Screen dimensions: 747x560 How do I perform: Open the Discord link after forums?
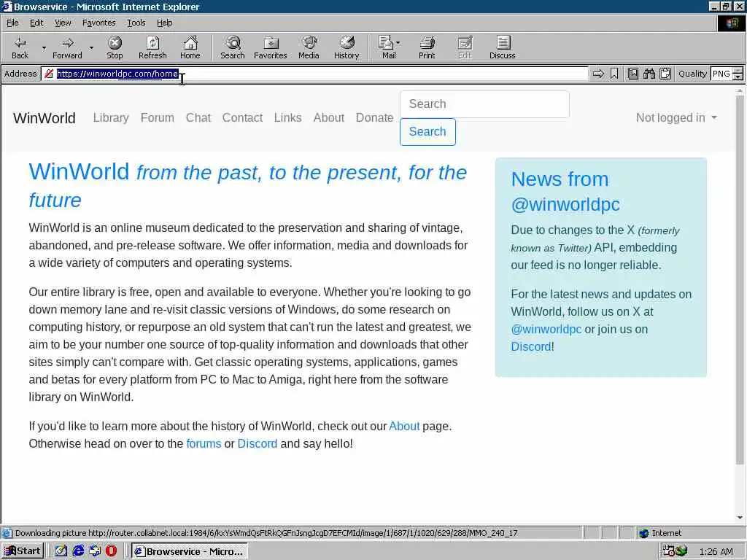coord(258,444)
